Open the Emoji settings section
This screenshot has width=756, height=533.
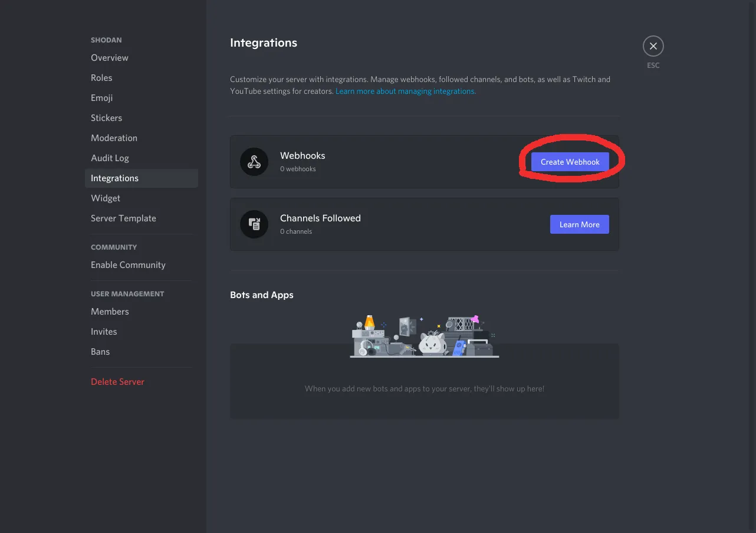point(101,97)
